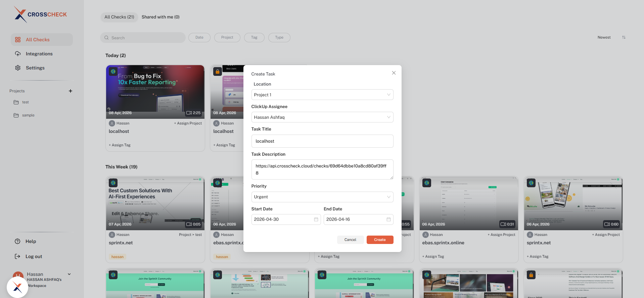Click the search magnifier icon
Viewport: 644px width, 298px height.
click(x=106, y=38)
